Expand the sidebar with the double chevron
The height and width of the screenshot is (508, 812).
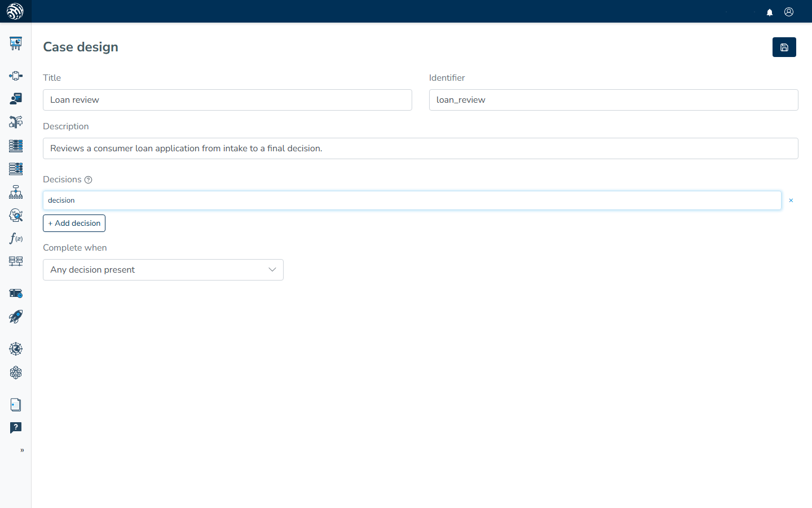[22, 450]
